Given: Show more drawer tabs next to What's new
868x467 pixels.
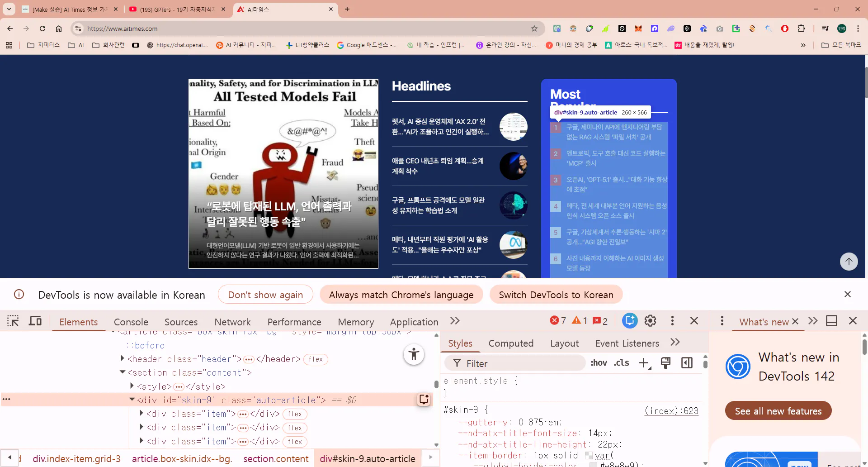Looking at the screenshot, I should (x=813, y=321).
